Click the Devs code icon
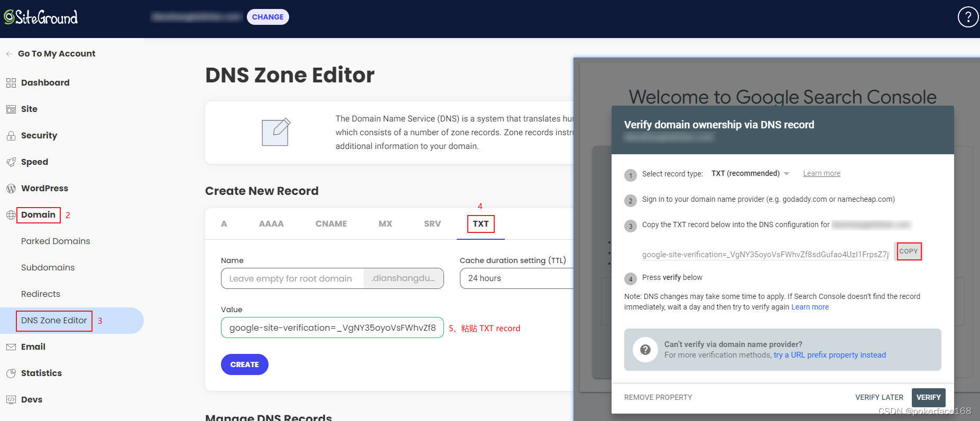This screenshot has width=980, height=421. pyautogui.click(x=11, y=400)
